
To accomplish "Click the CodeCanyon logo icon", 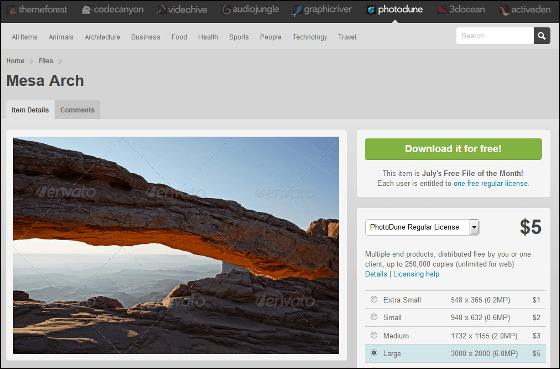I will [x=86, y=10].
